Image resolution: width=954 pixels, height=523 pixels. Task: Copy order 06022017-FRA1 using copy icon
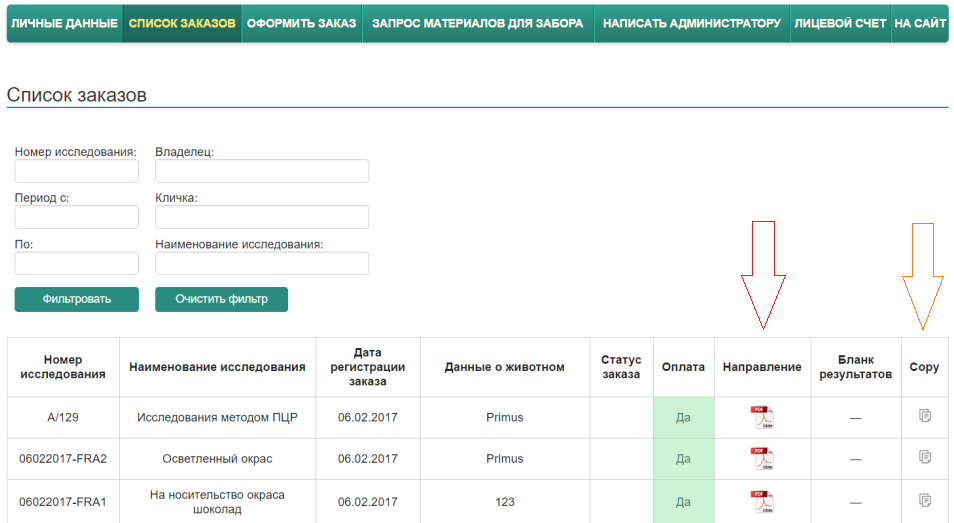click(x=925, y=500)
